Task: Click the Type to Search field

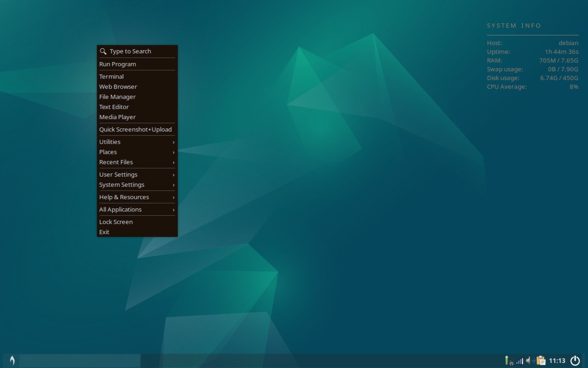Action: 137,51
